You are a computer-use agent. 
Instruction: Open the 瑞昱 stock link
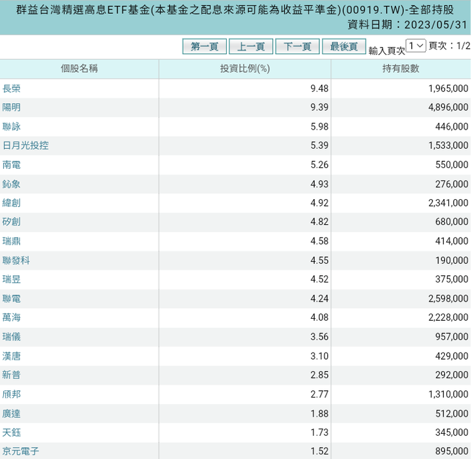[11, 279]
